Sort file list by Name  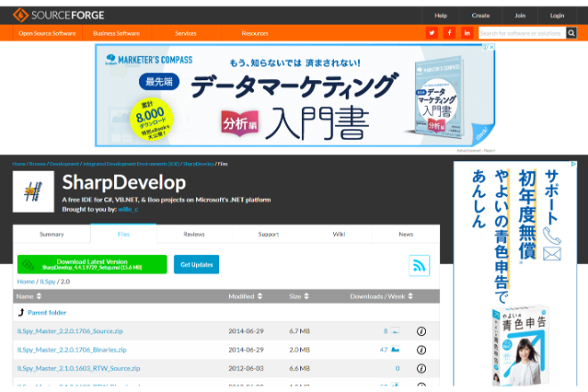[29, 297]
